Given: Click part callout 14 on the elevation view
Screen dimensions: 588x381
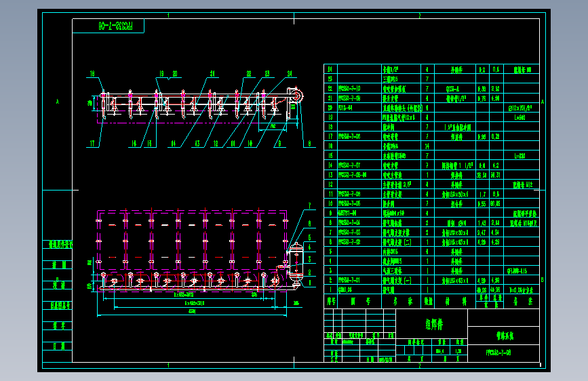Looking at the screenshot, I should point(173,143).
